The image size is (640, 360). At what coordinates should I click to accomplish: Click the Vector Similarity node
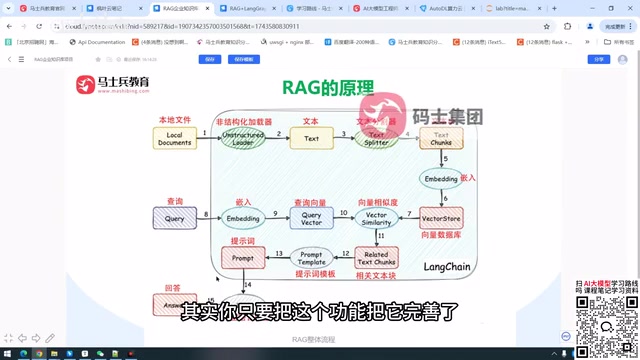click(376, 218)
